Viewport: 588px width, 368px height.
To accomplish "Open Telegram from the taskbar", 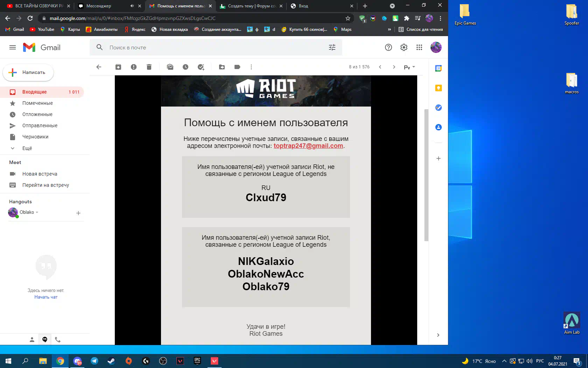I will [94, 361].
